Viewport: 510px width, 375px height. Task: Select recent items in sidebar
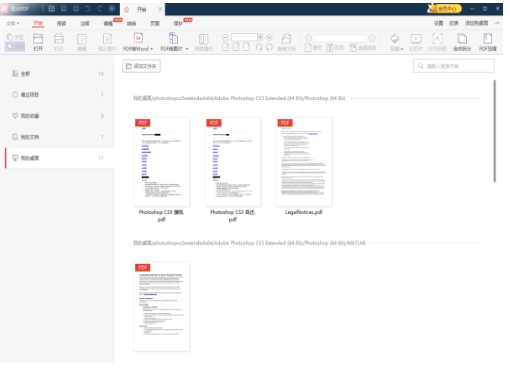[57, 95]
